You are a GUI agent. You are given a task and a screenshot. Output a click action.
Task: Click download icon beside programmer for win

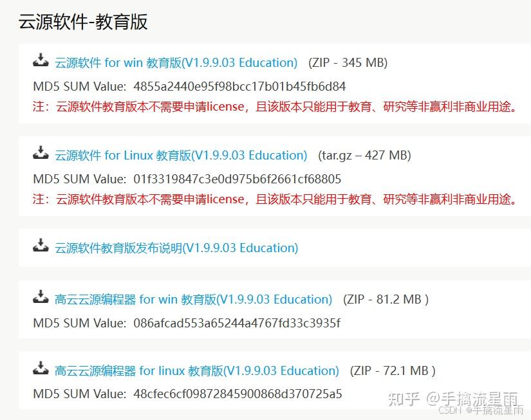[x=41, y=297]
